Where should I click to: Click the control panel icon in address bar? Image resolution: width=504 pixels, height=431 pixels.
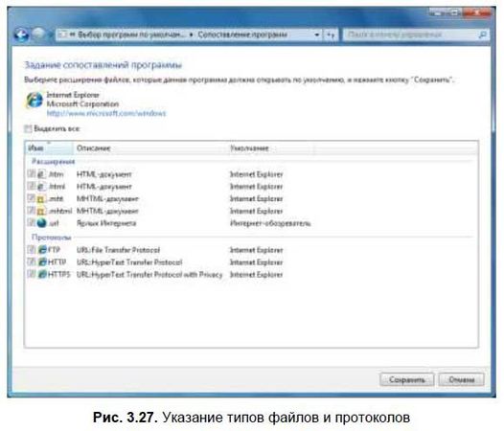tap(63, 34)
